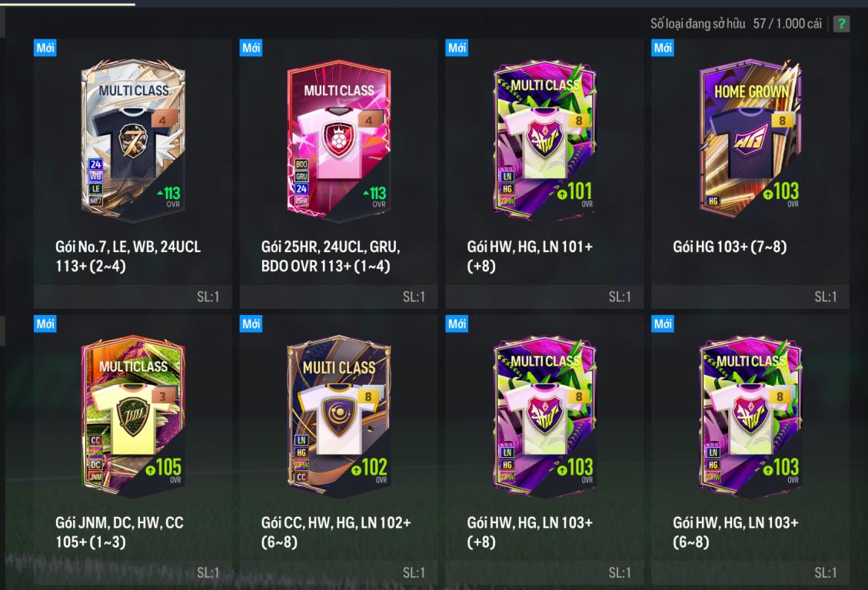This screenshot has width=868, height=590.
Task: Open the Gói No.7, LE, WB, 24UCL 113+ pack card
Action: 133,174
